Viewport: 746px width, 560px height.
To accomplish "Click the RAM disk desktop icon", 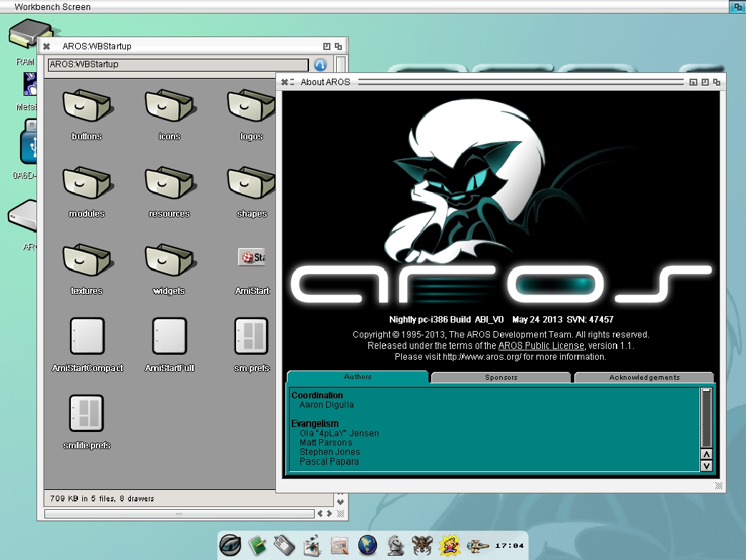I will [x=29, y=37].
